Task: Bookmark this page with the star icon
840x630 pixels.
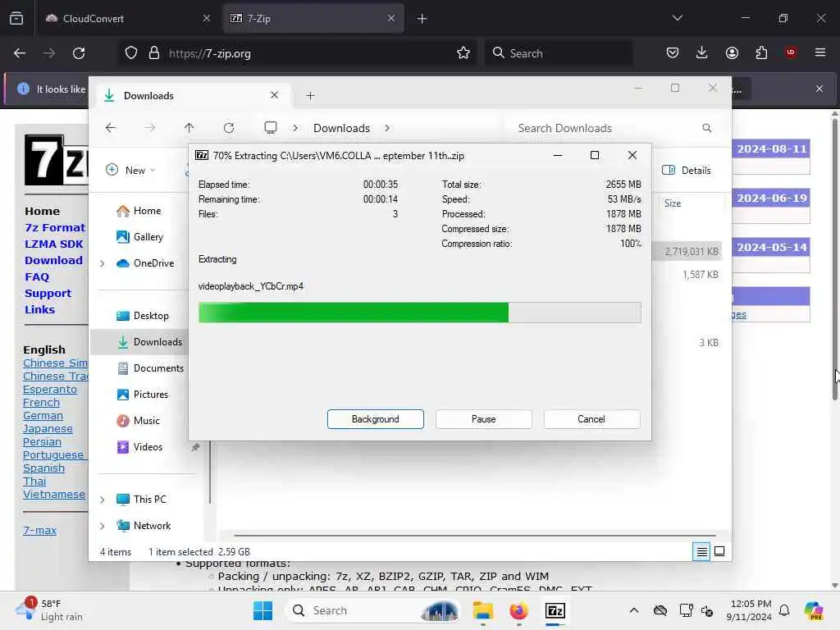Action: coord(463,53)
